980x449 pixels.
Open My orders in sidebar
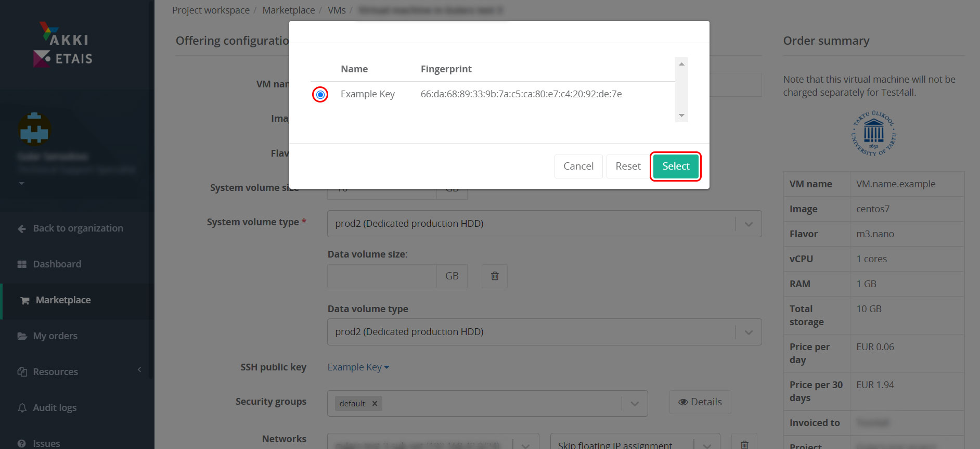[55, 336]
